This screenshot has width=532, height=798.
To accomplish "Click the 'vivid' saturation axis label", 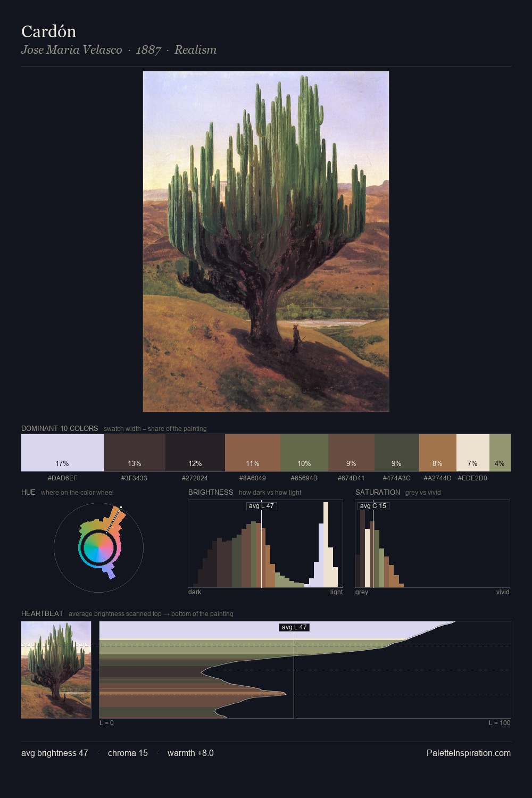I will (x=503, y=592).
